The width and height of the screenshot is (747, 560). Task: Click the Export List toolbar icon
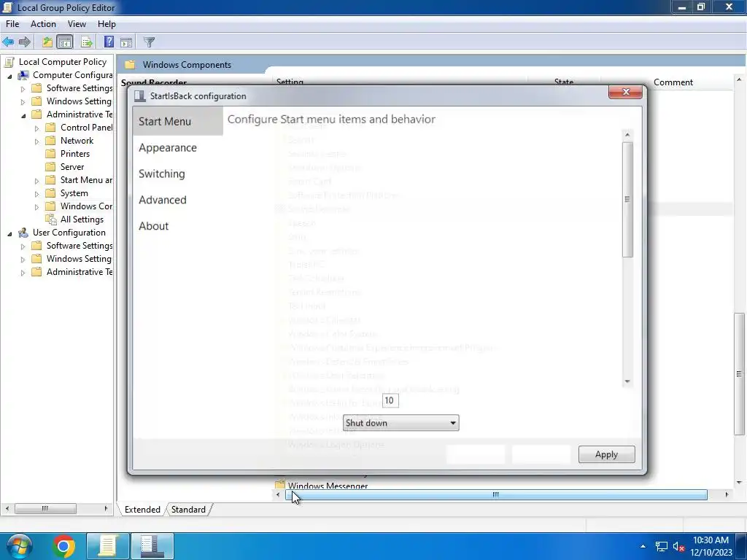click(x=87, y=42)
